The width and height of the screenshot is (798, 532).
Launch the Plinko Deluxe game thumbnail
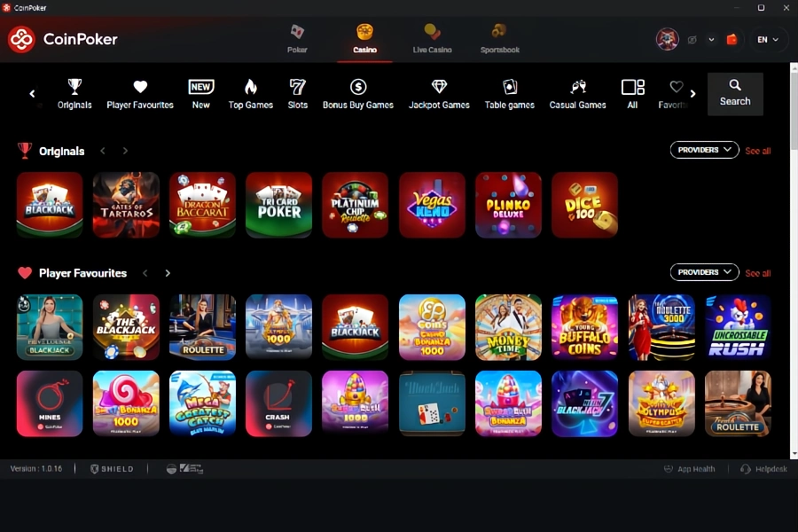(x=508, y=205)
